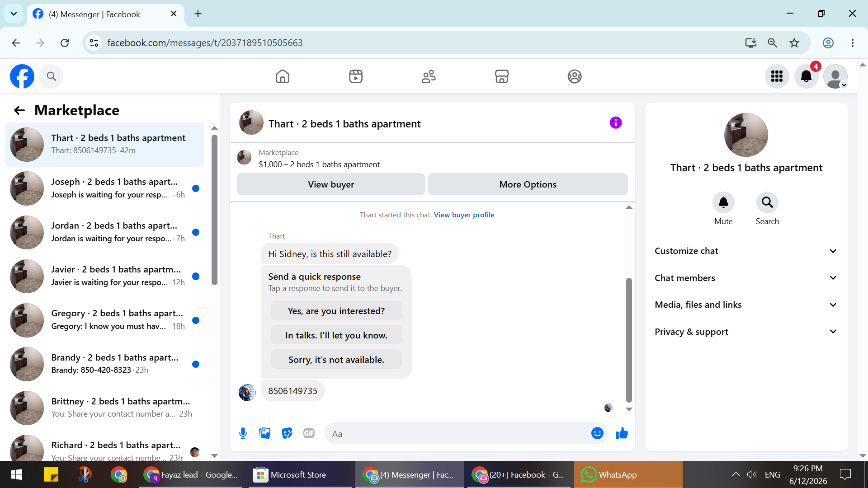
Task: Open the View buyer profile link
Action: tap(464, 215)
